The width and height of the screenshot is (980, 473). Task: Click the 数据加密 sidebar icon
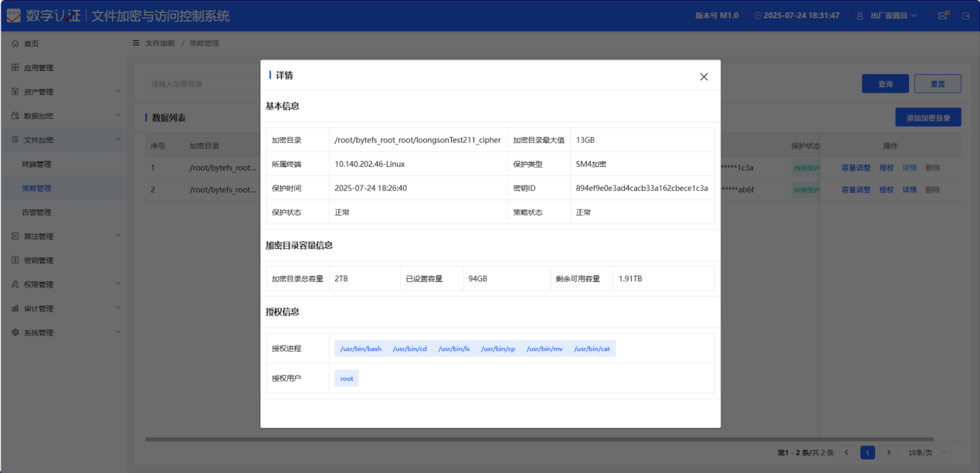pos(15,116)
